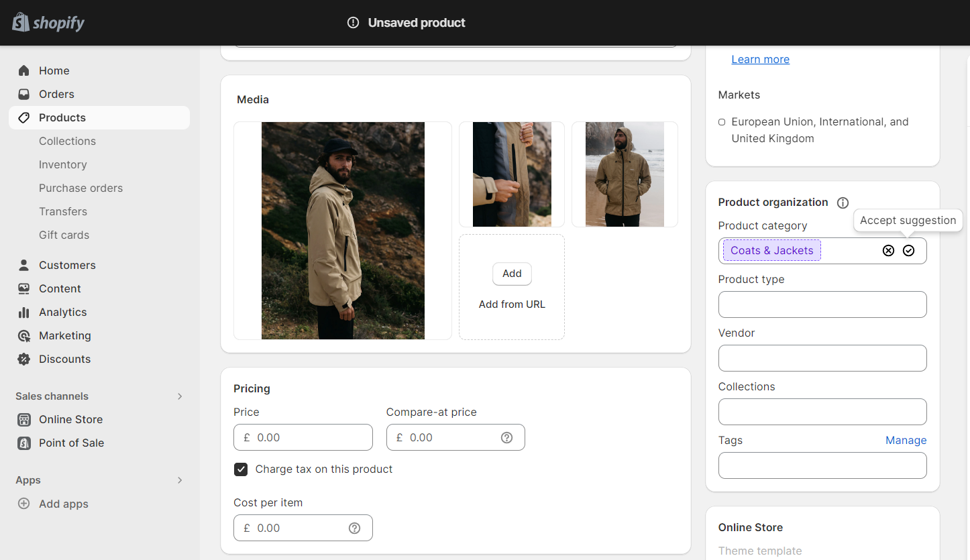This screenshot has height=560, width=970.
Task: Click the Add media button
Action: point(512,274)
